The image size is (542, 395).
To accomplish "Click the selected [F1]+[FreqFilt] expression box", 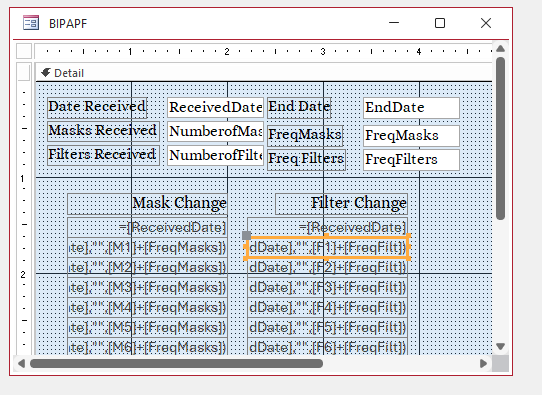I will click(x=328, y=247).
